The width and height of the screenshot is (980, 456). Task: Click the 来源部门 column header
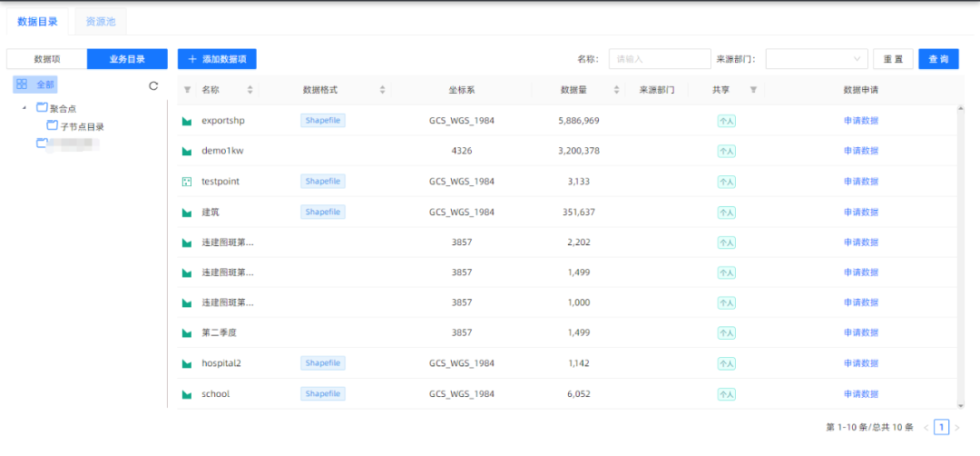coord(657,90)
